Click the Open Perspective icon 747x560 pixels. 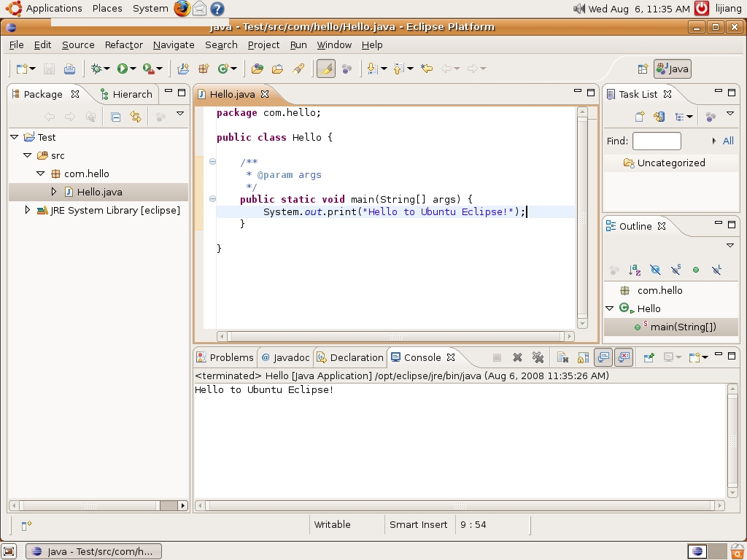pos(643,69)
